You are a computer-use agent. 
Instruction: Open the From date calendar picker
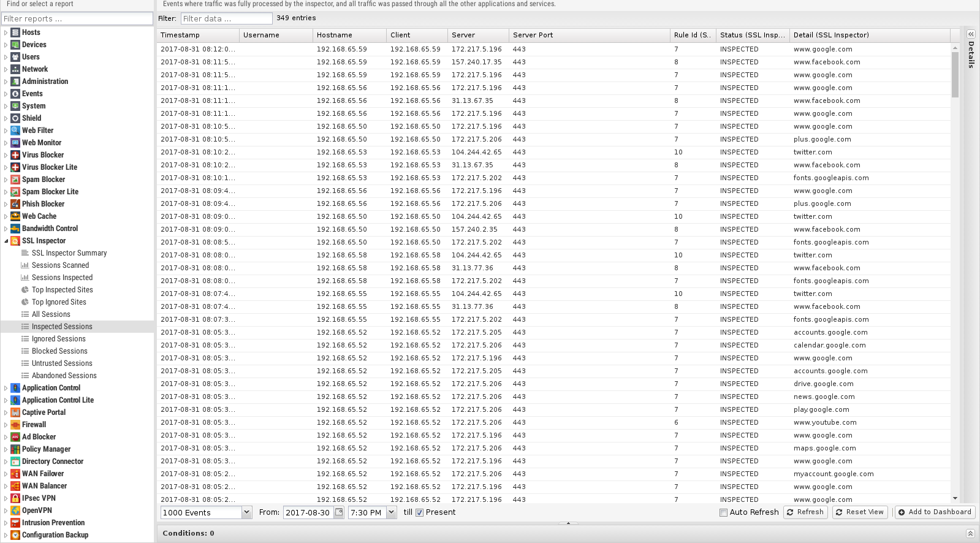click(339, 512)
